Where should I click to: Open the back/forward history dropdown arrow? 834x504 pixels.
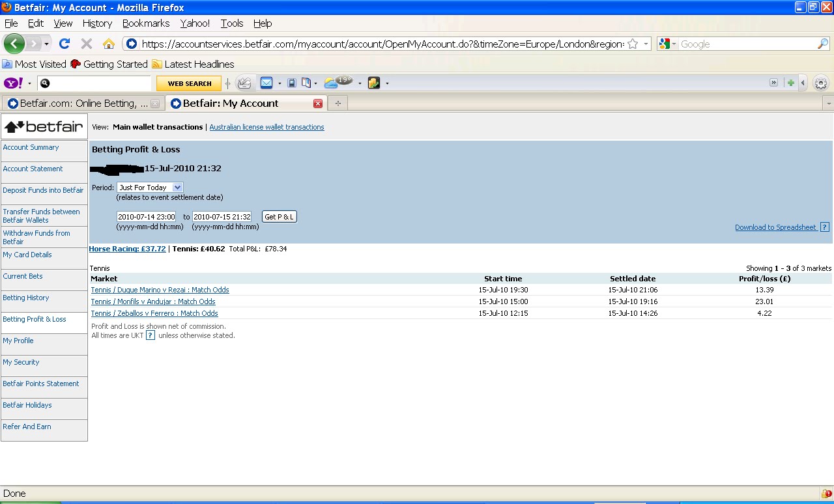pos(46,44)
